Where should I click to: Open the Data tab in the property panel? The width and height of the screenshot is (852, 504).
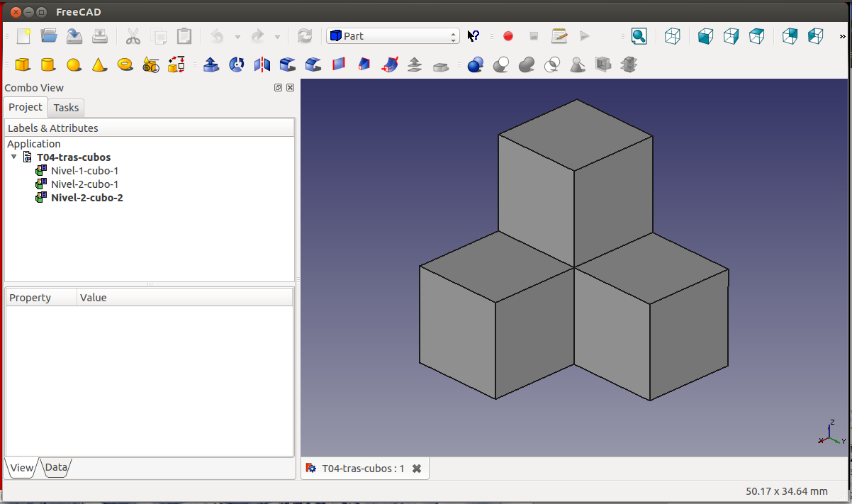(56, 468)
